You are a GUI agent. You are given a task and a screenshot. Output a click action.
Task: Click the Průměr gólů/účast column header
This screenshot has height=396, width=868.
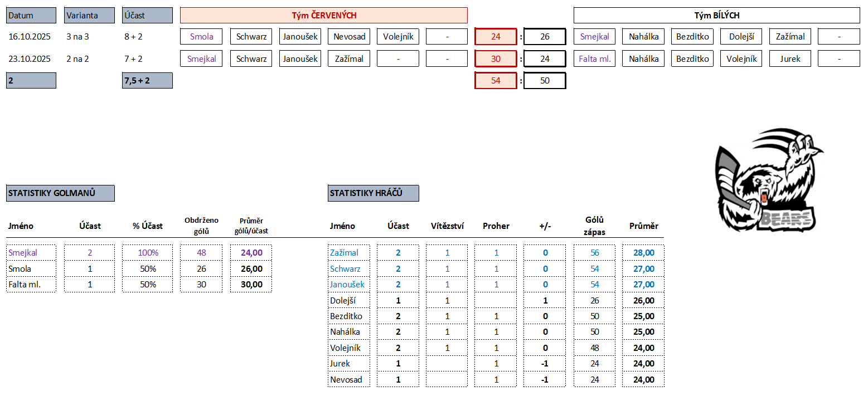pos(251,226)
